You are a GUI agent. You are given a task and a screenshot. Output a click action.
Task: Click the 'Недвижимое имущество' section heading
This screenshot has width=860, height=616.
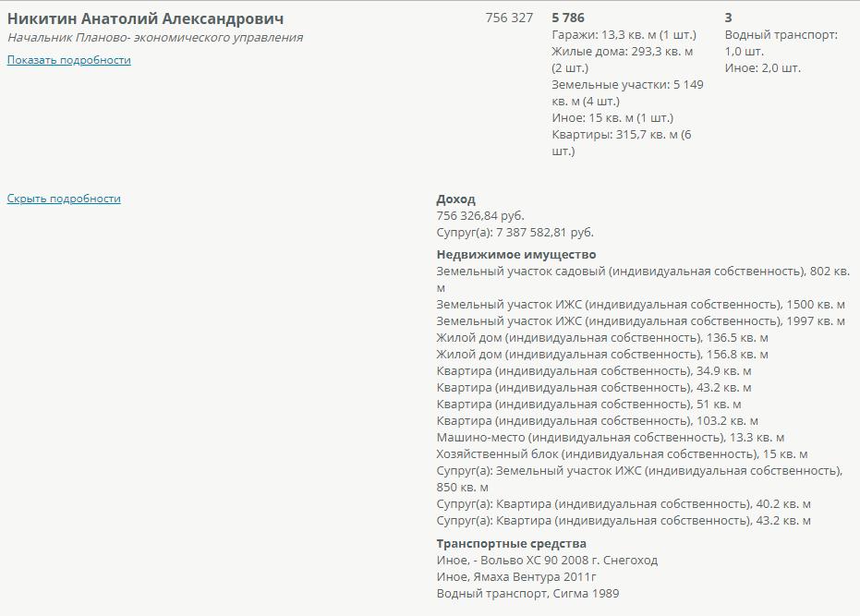click(x=516, y=255)
